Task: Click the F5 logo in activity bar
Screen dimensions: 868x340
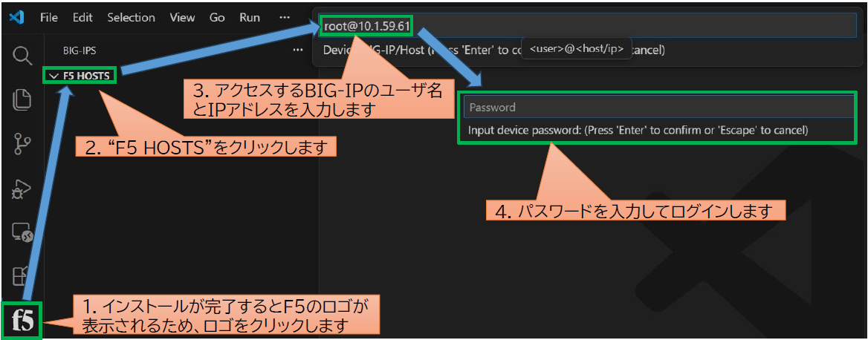Action: click(x=22, y=320)
